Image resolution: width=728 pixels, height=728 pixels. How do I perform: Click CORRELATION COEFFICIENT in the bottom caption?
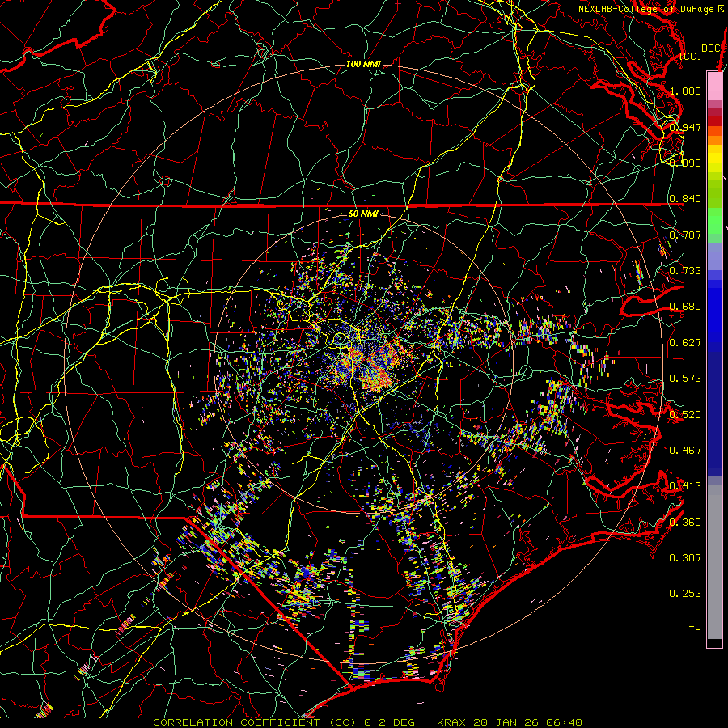236,722
